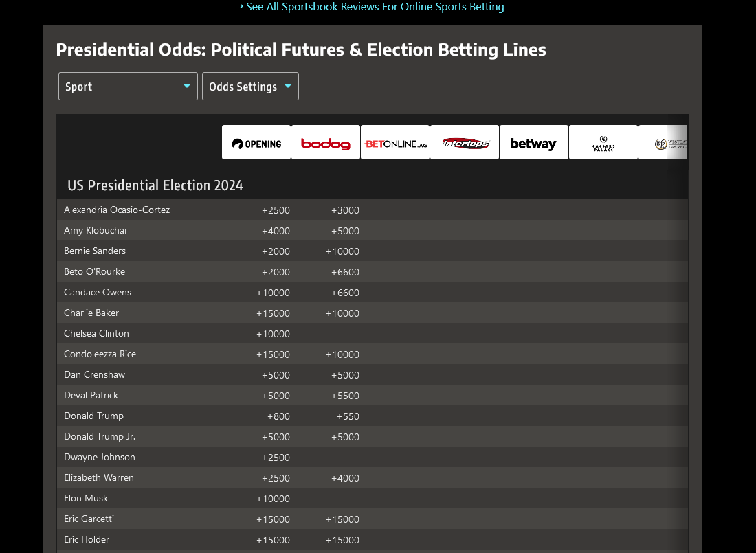The image size is (756, 553).
Task: Click Elizabeth Warren row name
Action: [x=99, y=478]
